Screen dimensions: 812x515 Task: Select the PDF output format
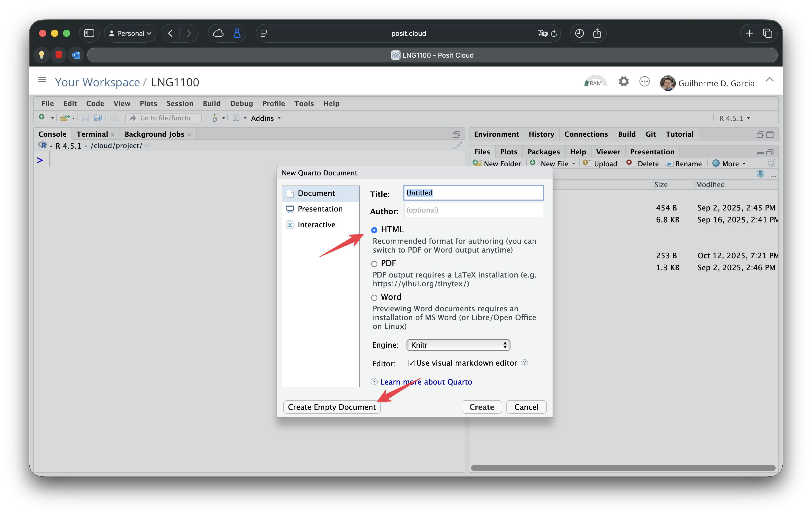[x=374, y=264]
